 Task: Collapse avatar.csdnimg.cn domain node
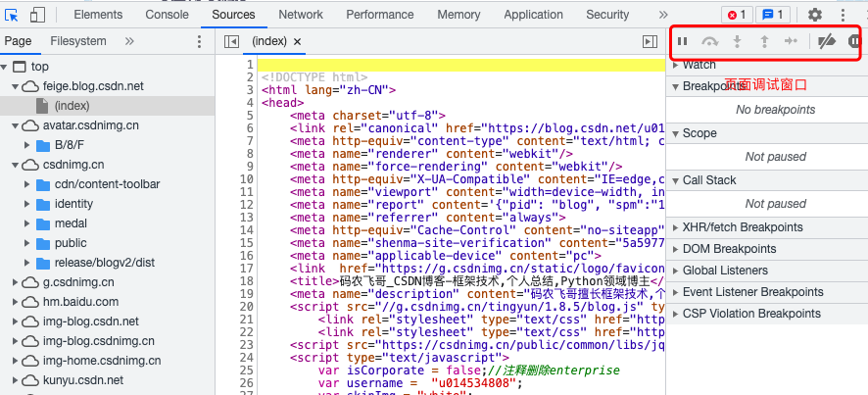15,125
